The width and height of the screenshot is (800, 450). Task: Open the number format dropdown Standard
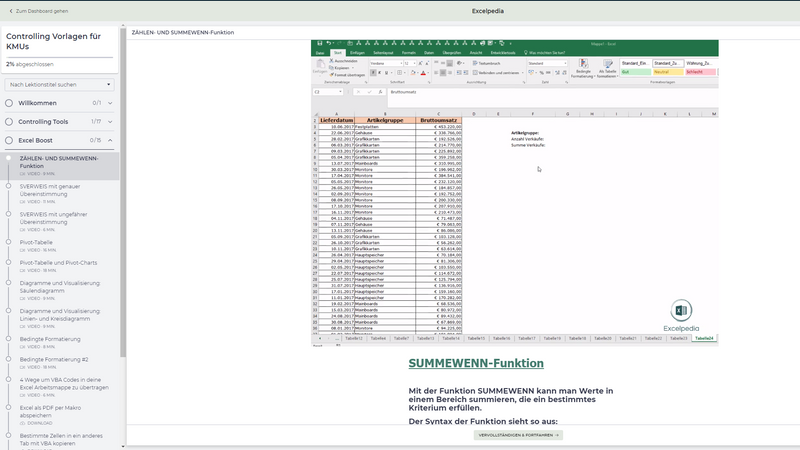point(547,63)
